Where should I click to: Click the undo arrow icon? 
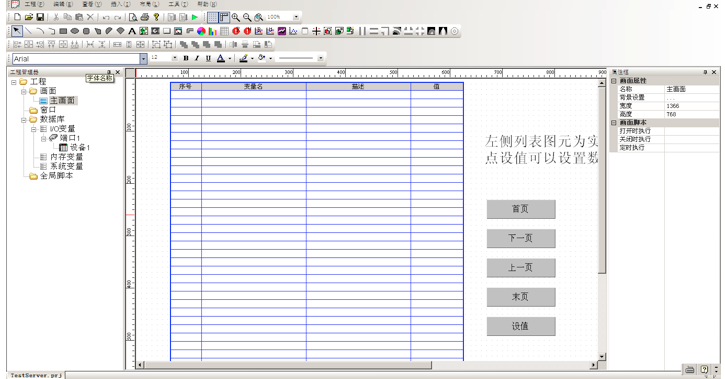tap(106, 18)
